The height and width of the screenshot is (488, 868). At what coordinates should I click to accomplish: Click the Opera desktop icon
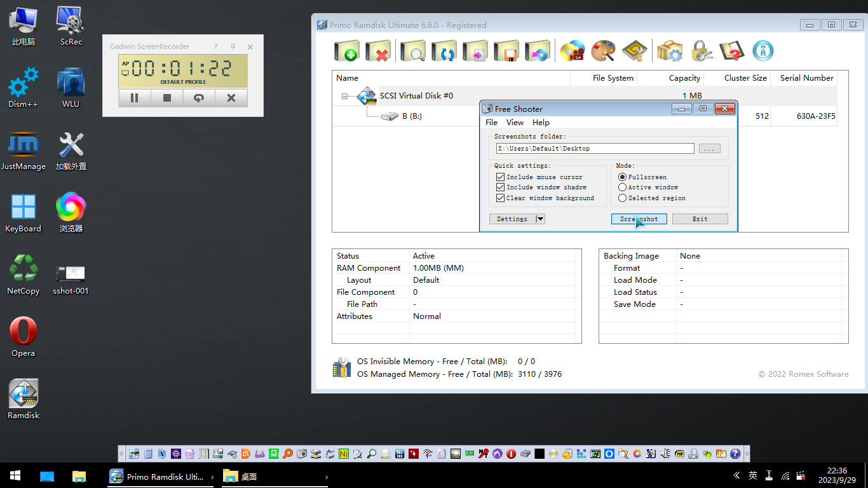(x=23, y=337)
